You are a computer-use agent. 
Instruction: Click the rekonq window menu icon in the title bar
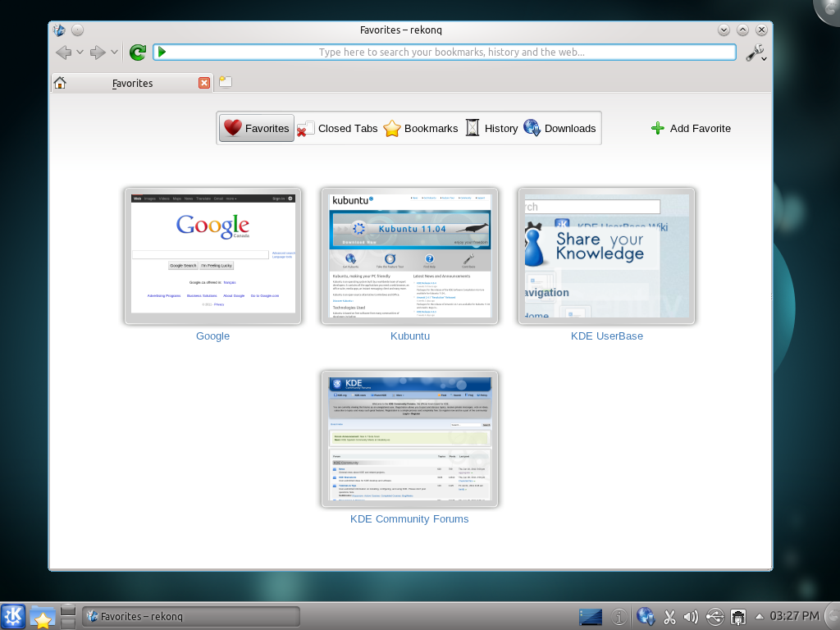pyautogui.click(x=59, y=30)
